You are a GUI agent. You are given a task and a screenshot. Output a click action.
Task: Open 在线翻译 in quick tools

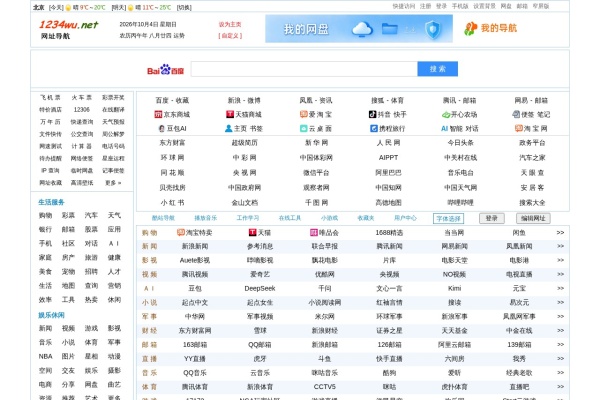point(113,110)
